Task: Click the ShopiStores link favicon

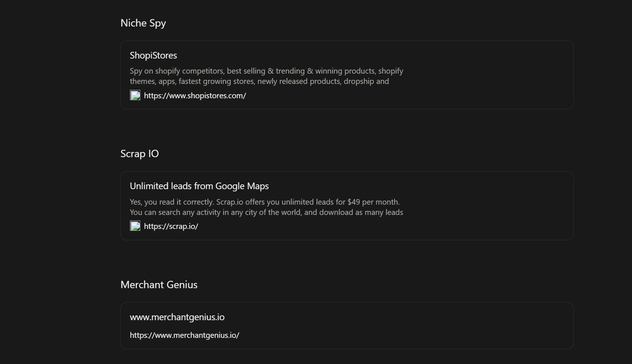Action: (135, 95)
